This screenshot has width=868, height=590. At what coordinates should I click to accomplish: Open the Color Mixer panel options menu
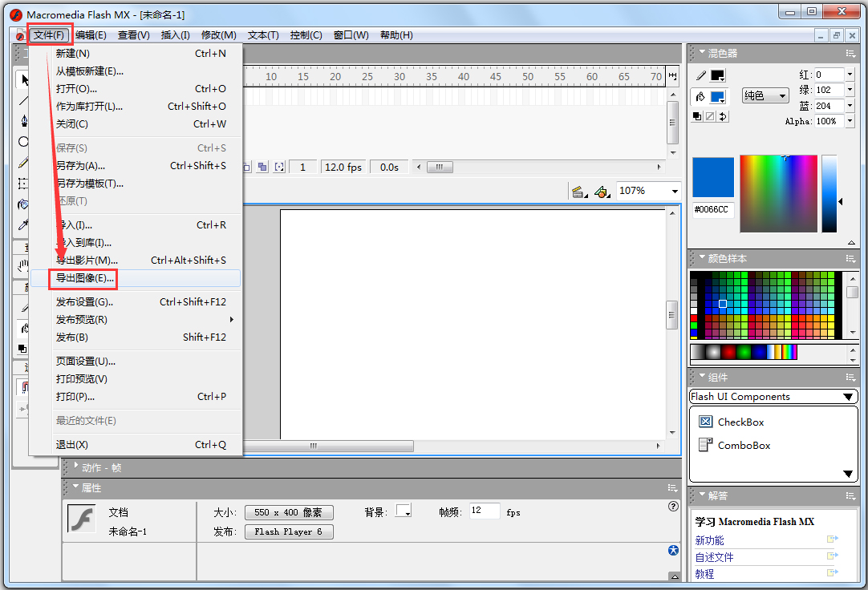(x=850, y=53)
